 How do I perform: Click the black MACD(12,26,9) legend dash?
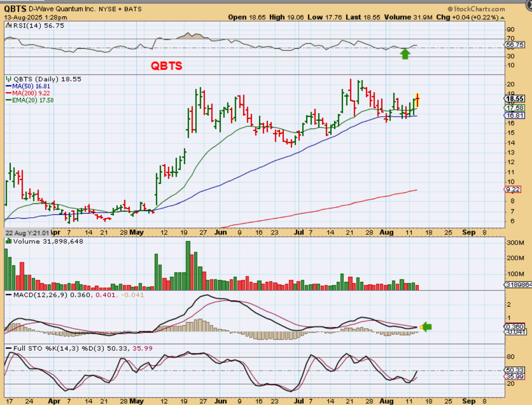pos(8,295)
